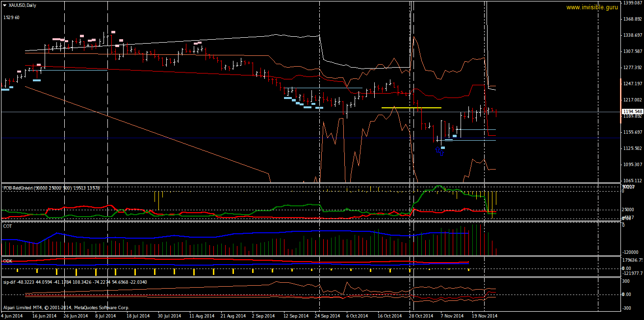
Task: Click price axis label 1217.002
Action: click(632, 100)
